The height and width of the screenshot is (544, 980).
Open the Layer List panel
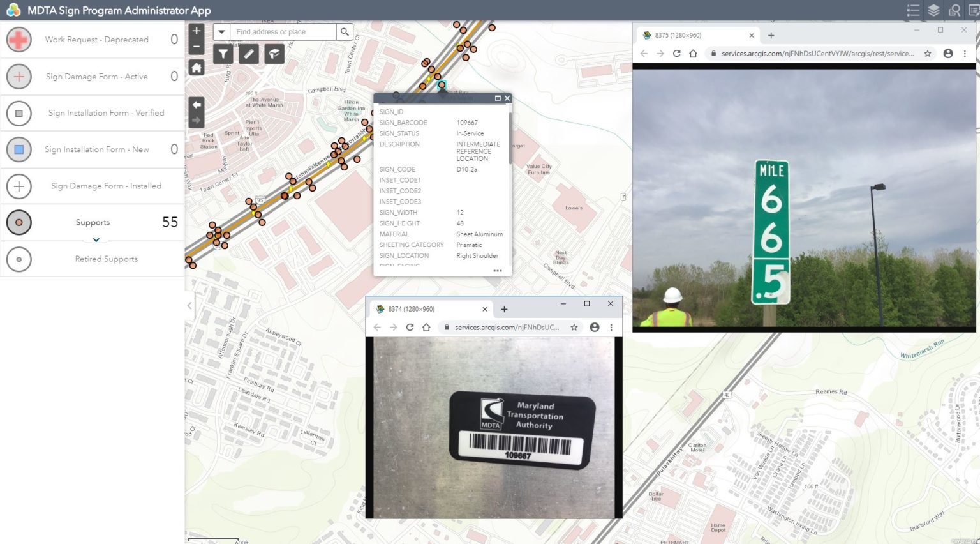tap(933, 10)
